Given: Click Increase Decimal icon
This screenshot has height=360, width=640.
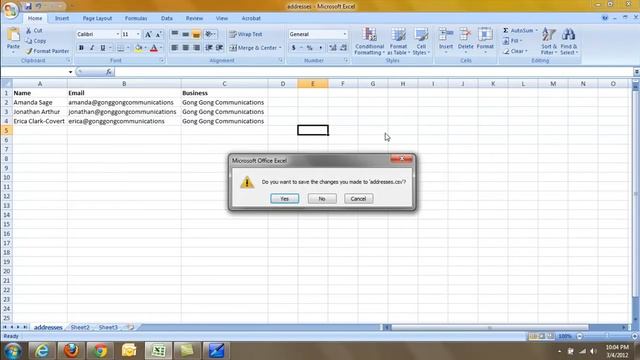Looking at the screenshot, I should tap(333, 48).
